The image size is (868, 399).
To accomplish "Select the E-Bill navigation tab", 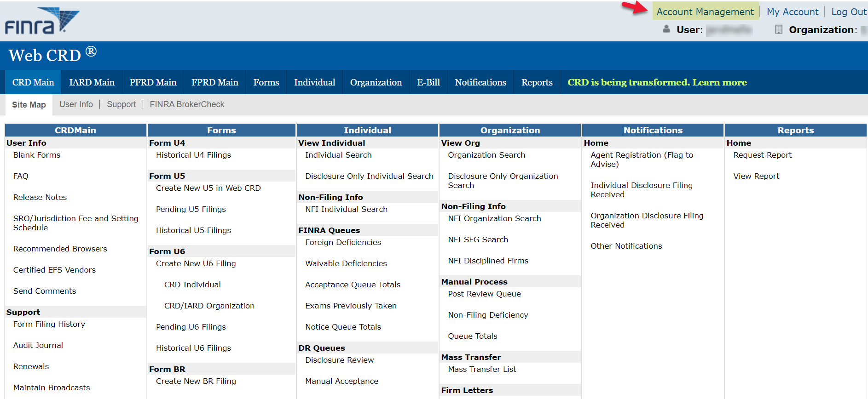I will 428,82.
